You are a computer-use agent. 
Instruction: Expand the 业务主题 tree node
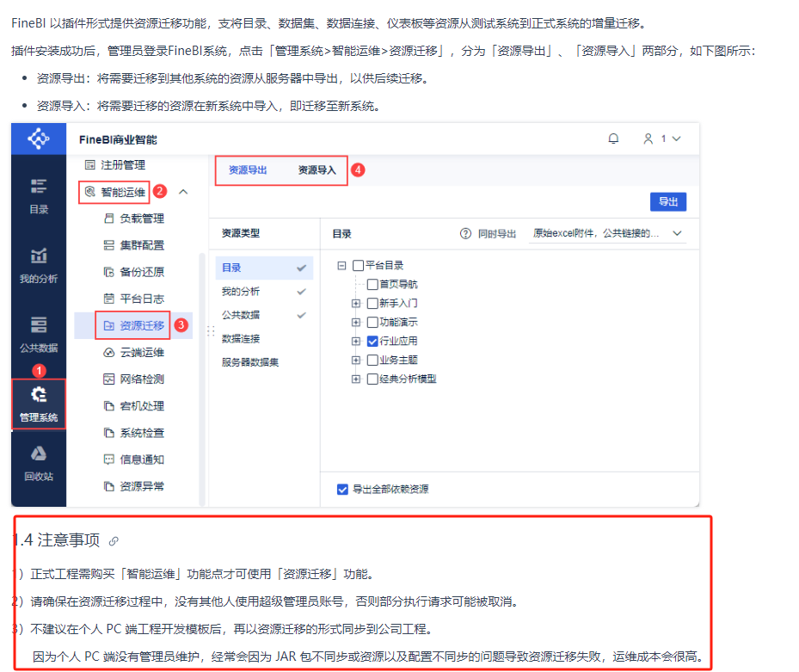(x=356, y=360)
